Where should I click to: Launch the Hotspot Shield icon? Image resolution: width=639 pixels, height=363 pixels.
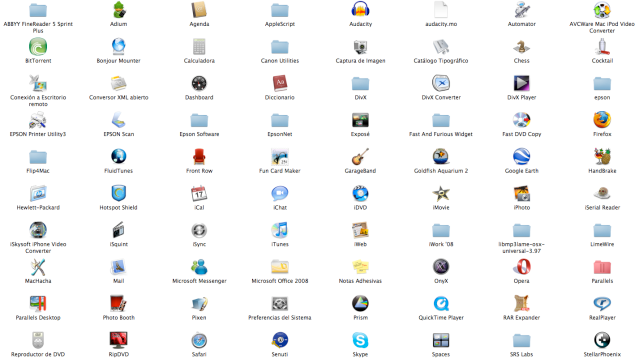coord(119,193)
